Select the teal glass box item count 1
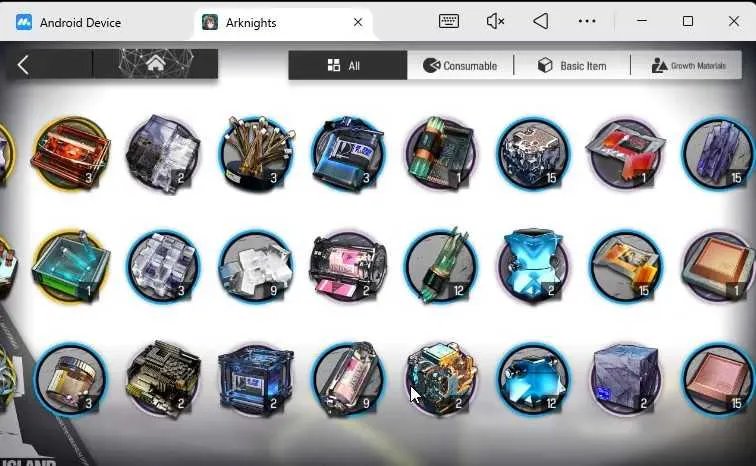Viewport: 756px width, 466px height. [x=70, y=266]
